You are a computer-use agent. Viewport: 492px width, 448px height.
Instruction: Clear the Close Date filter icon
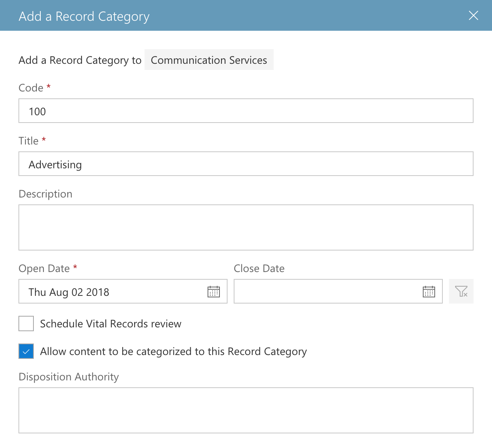pyautogui.click(x=461, y=291)
